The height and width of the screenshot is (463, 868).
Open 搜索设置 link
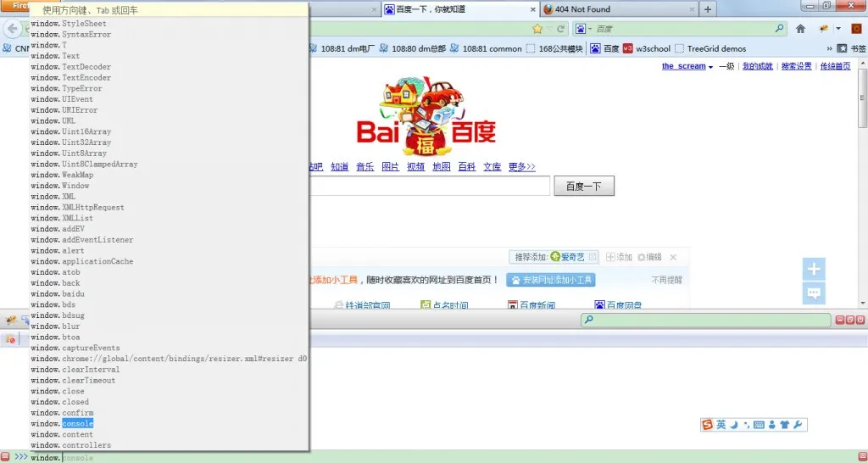(796, 66)
